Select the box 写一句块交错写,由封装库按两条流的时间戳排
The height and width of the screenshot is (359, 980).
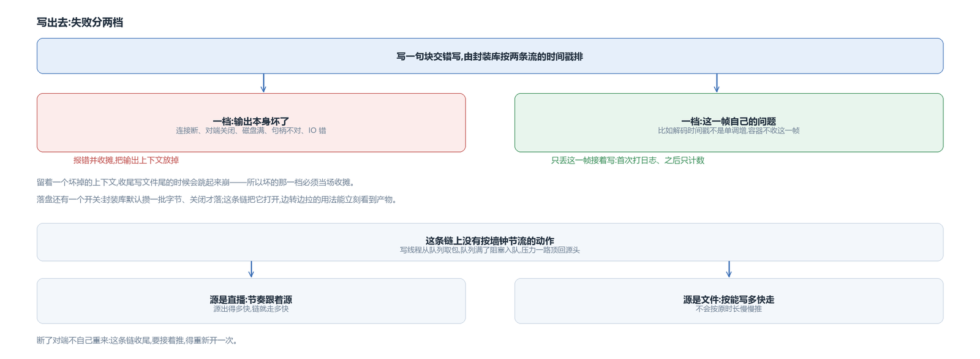[490, 56]
